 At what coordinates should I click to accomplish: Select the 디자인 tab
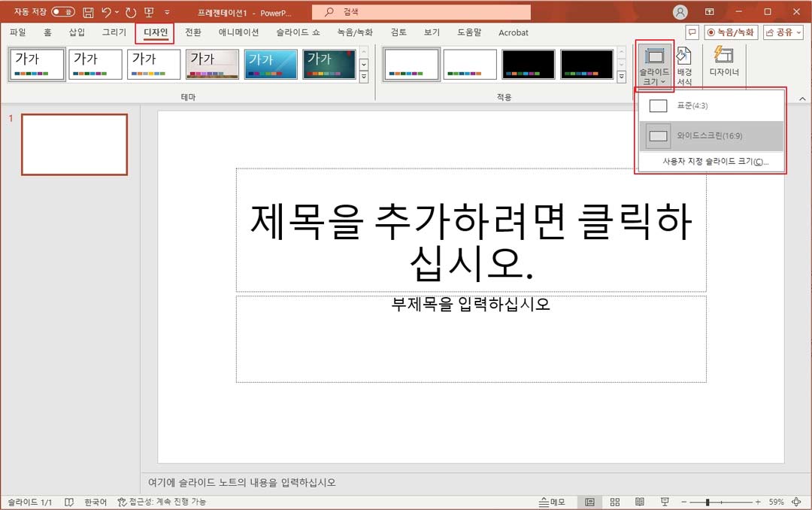(156, 32)
